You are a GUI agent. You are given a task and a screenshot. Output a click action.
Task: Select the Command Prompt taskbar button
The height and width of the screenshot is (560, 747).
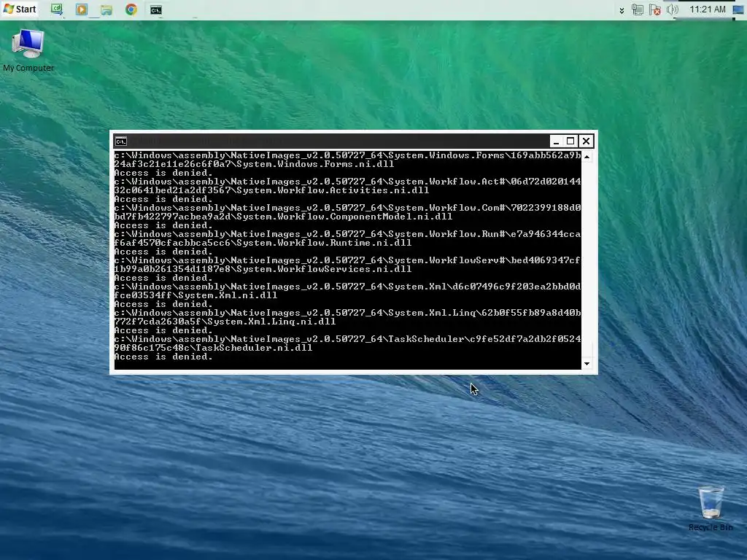pyautogui.click(x=156, y=9)
